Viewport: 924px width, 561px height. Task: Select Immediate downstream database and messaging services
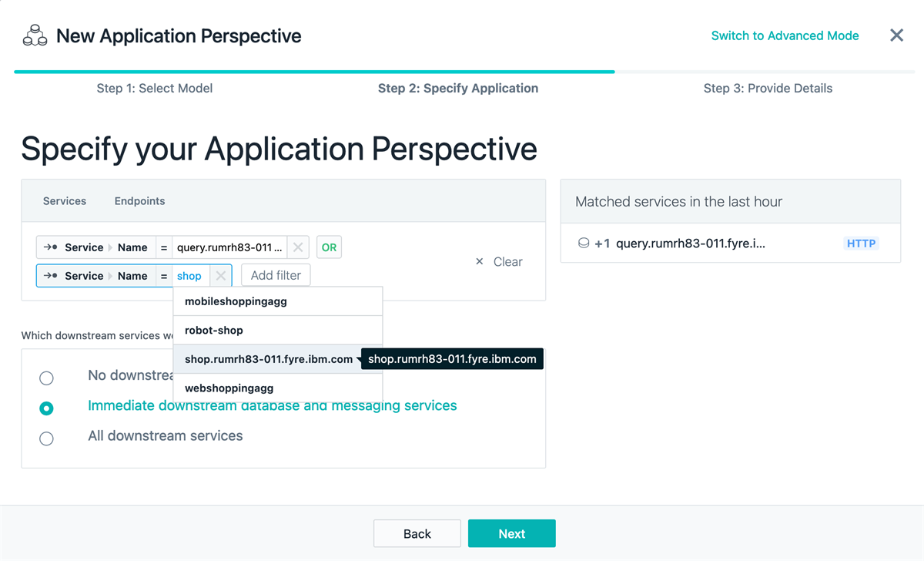pyautogui.click(x=46, y=408)
